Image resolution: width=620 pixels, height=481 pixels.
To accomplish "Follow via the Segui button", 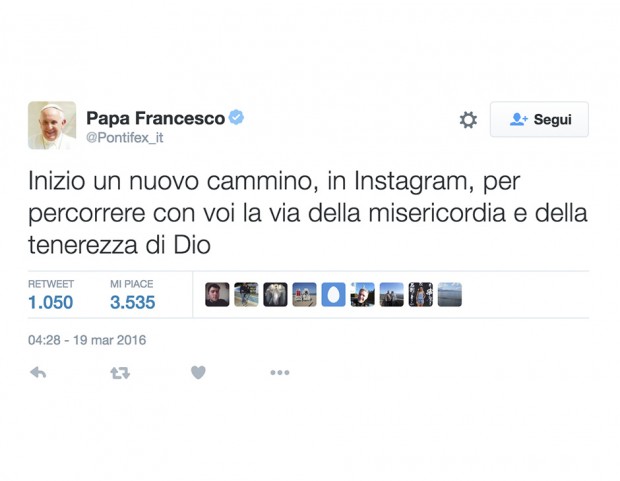I will pos(539,119).
